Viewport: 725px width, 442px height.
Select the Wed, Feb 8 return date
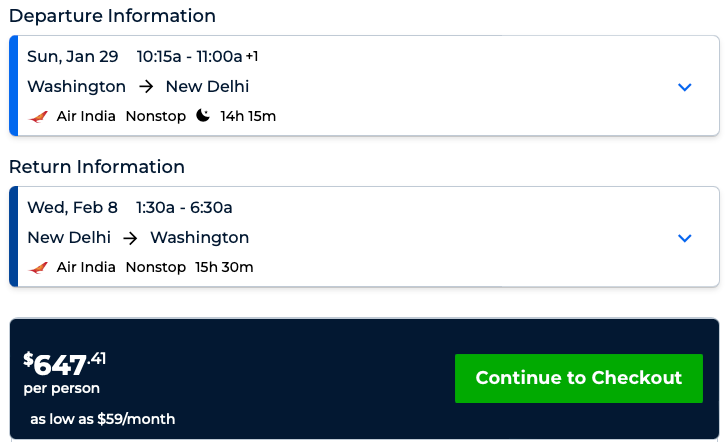(72, 208)
